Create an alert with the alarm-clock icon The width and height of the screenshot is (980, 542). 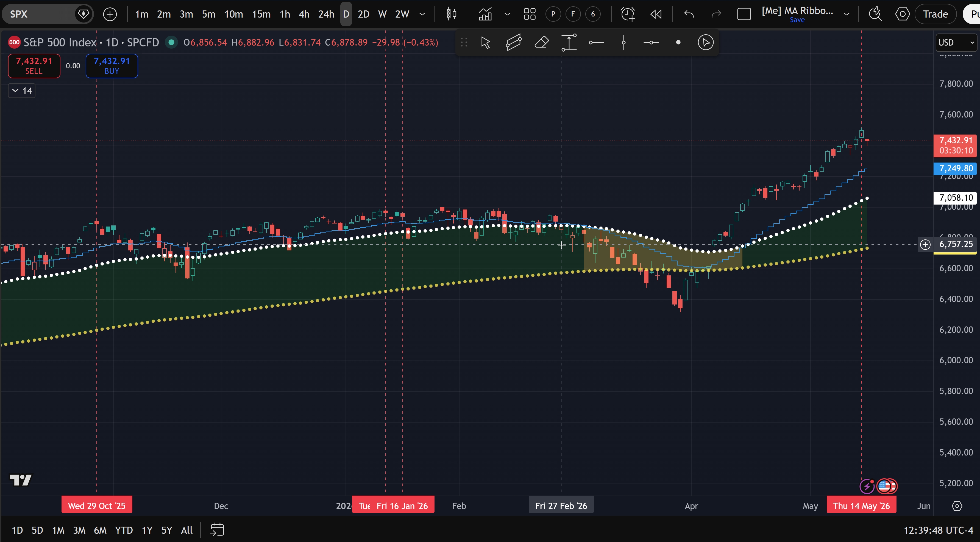tap(628, 15)
